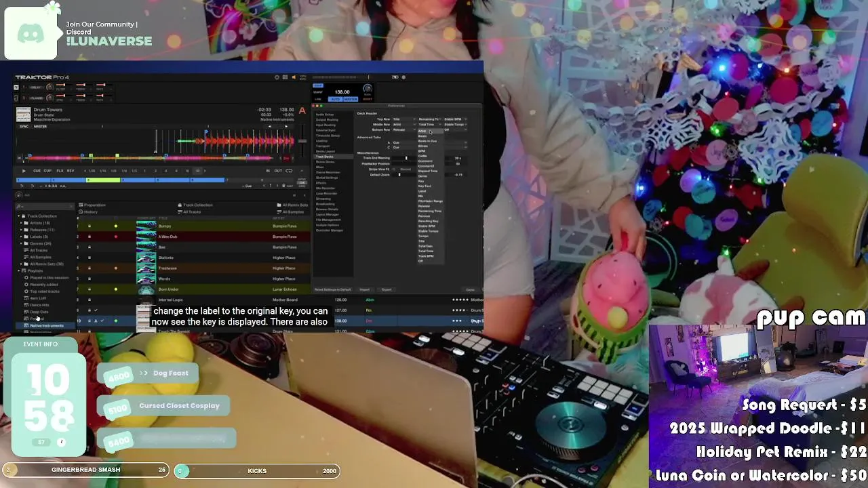Click the A Wee Dub cover art

[x=146, y=237]
